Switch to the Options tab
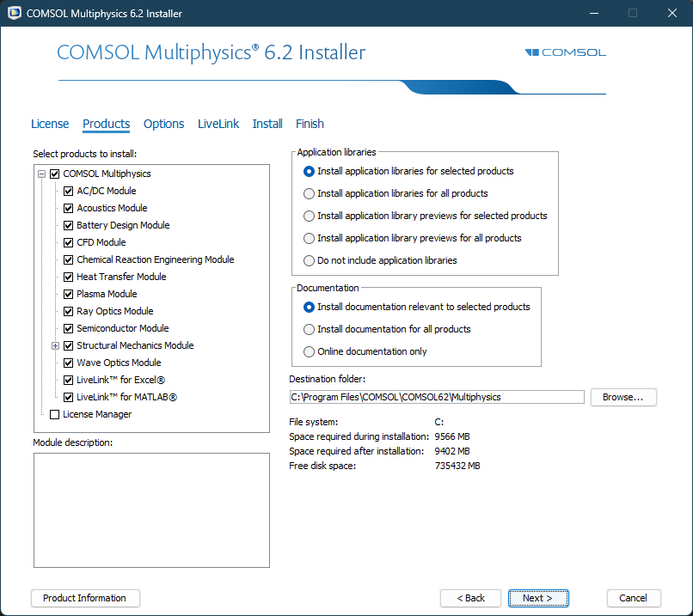This screenshot has width=693, height=616. (x=163, y=124)
